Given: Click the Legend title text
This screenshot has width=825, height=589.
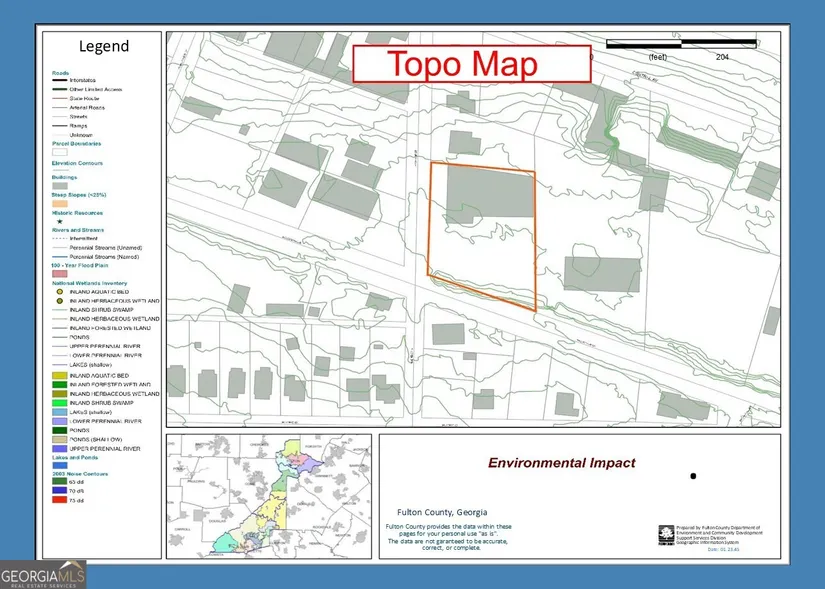Looking at the screenshot, I should [x=103, y=47].
